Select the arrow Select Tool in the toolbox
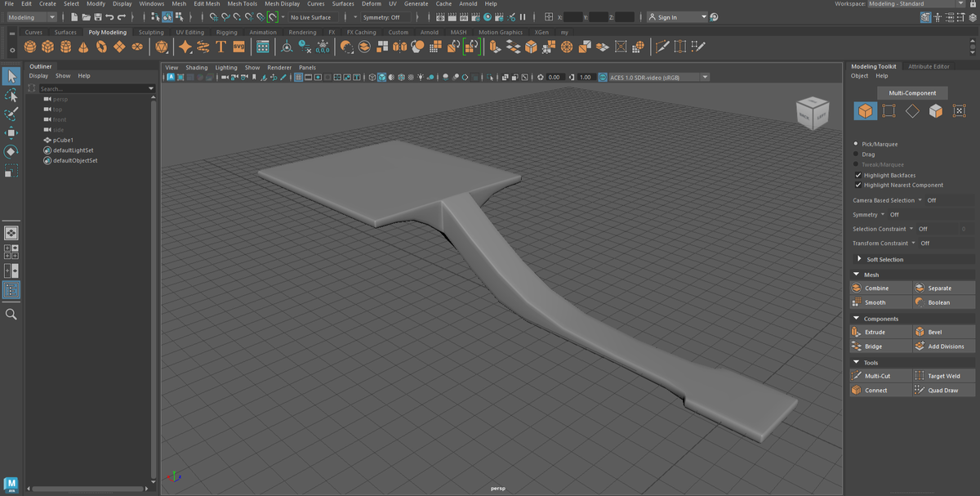This screenshot has height=496, width=980. [11, 76]
